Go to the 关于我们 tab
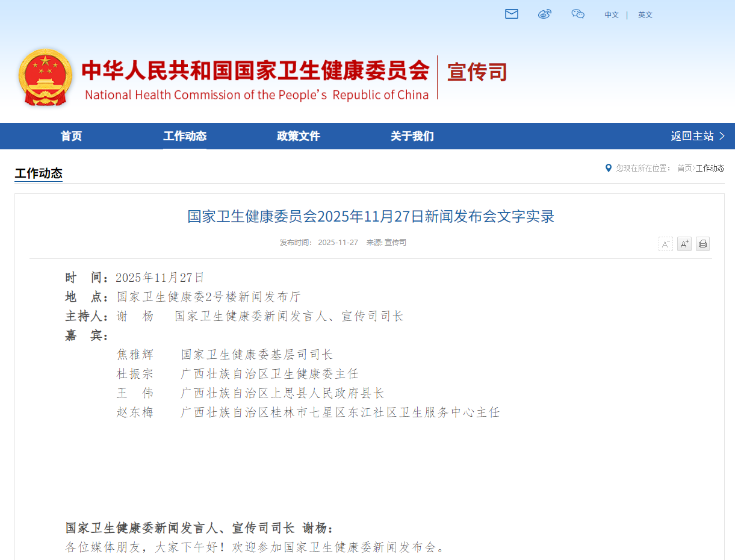The height and width of the screenshot is (560, 735). (412, 136)
